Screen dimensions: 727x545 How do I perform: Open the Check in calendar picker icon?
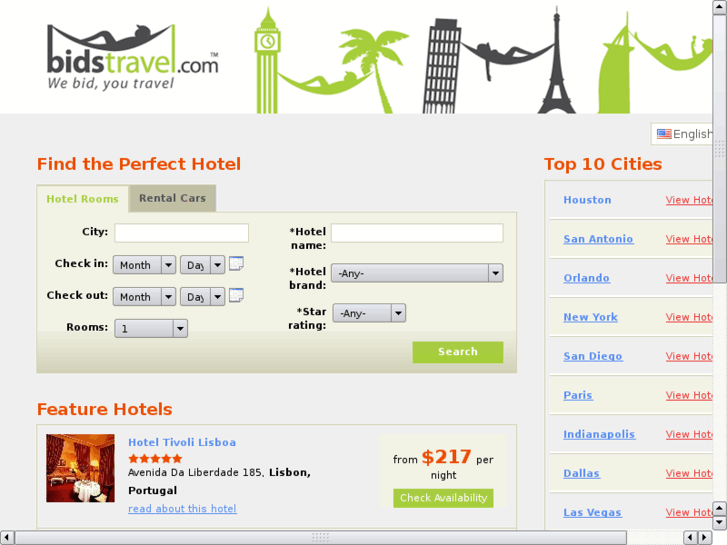[x=236, y=263]
